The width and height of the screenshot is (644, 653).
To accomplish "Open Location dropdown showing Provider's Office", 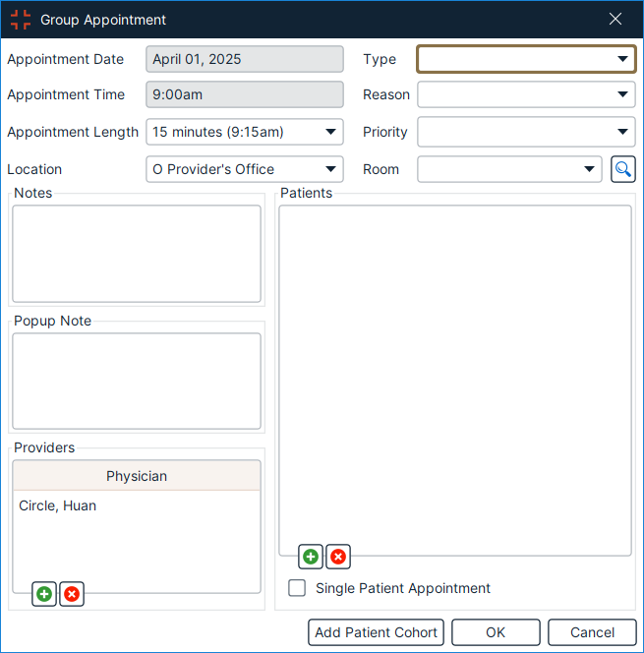I will (244, 169).
